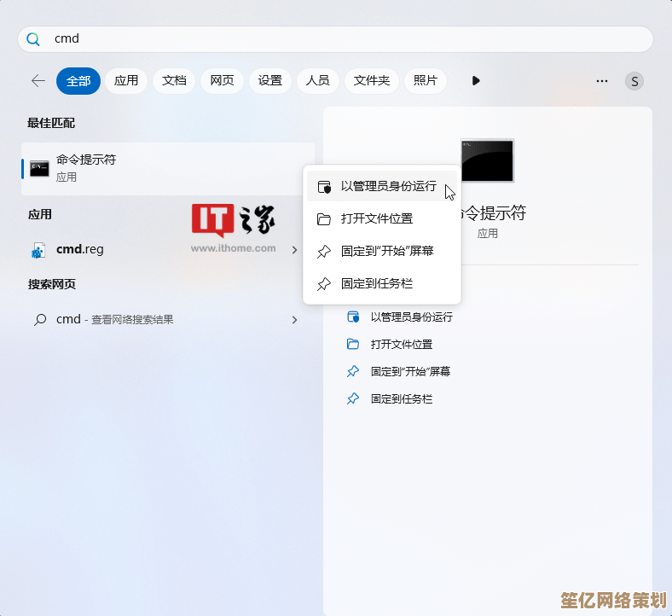Expand the cmd.reg result chevron
Viewport: 672px width, 616px height.
[x=294, y=250]
